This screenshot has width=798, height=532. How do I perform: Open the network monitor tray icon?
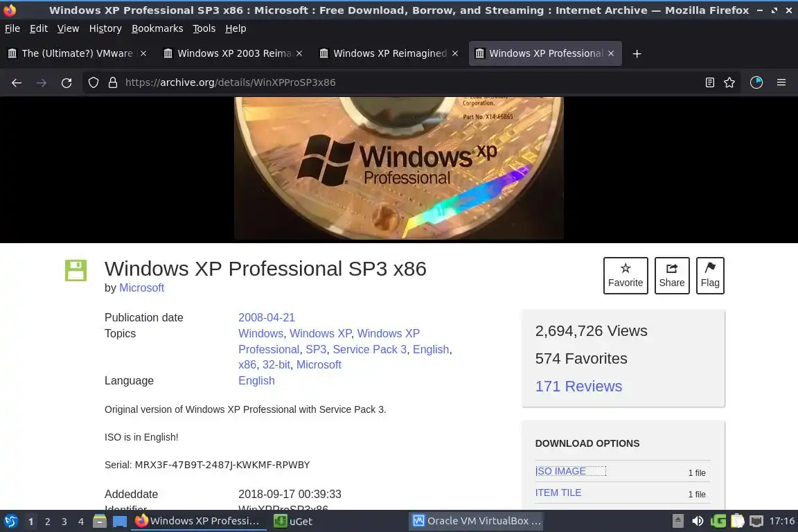tap(756, 522)
